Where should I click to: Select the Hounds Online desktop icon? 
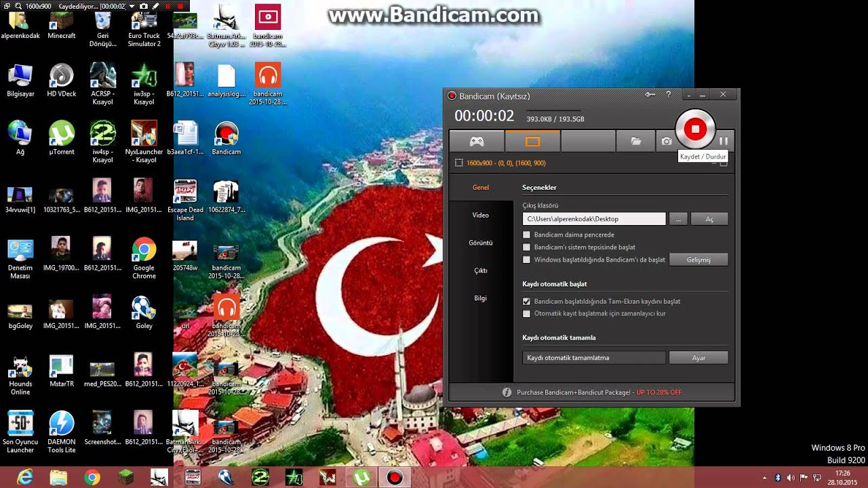click(x=20, y=374)
